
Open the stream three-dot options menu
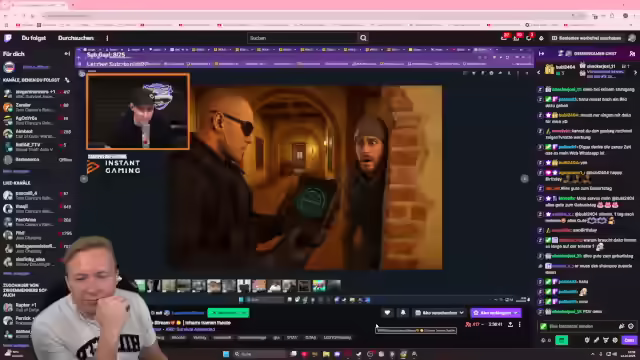(x=520, y=324)
